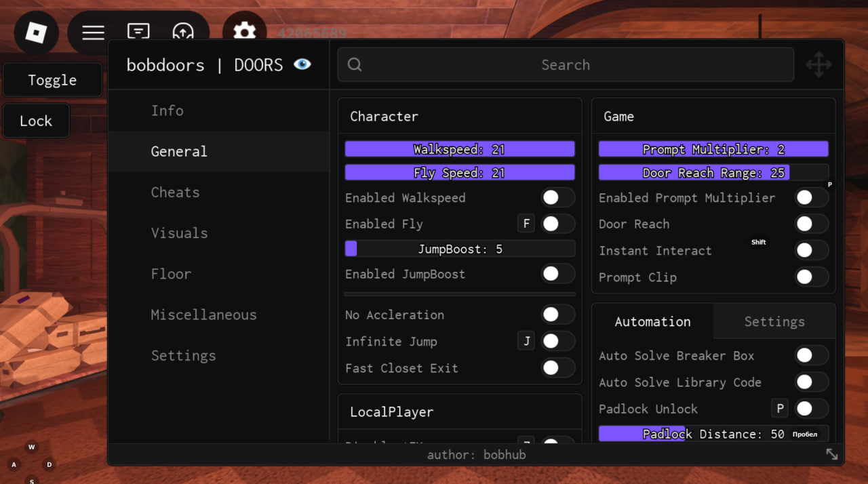Image resolution: width=868 pixels, height=484 pixels.
Task: Click the J keybind box for Infinite Jump
Action: coord(526,341)
